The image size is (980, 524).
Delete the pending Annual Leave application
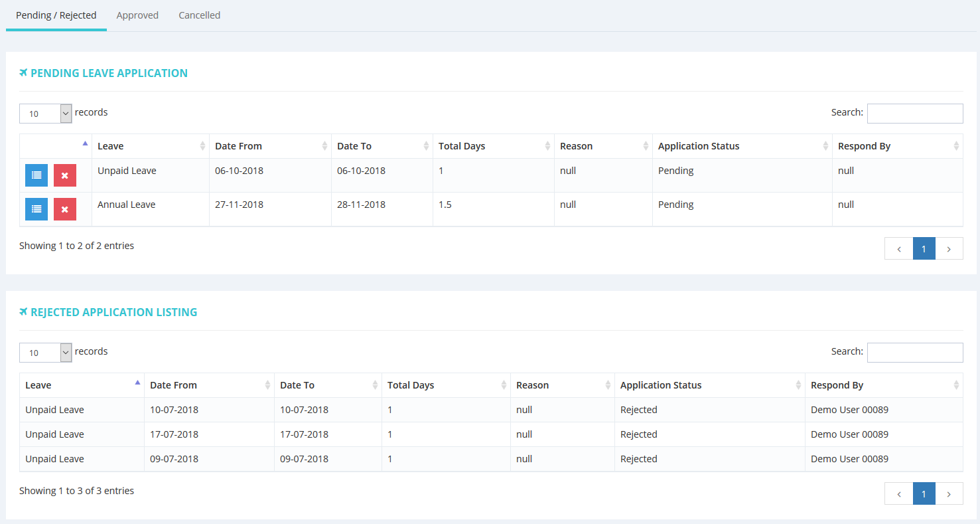65,209
